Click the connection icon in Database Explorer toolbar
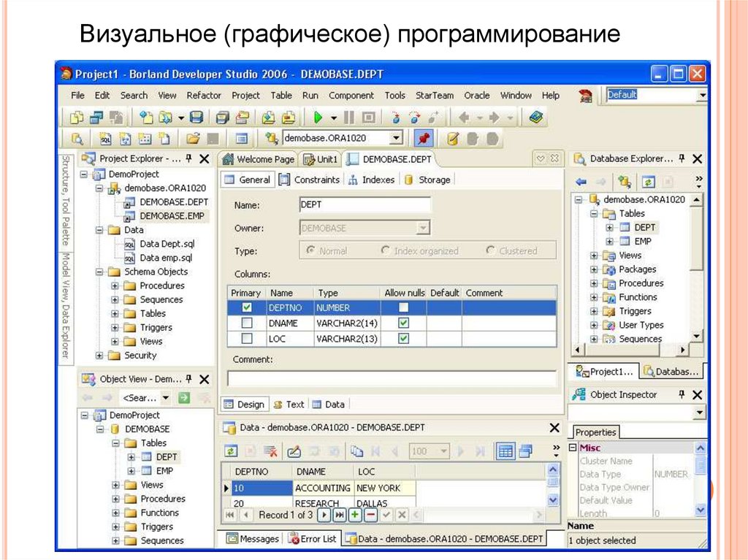Viewport: 748px width, 560px height. pyautogui.click(x=625, y=181)
